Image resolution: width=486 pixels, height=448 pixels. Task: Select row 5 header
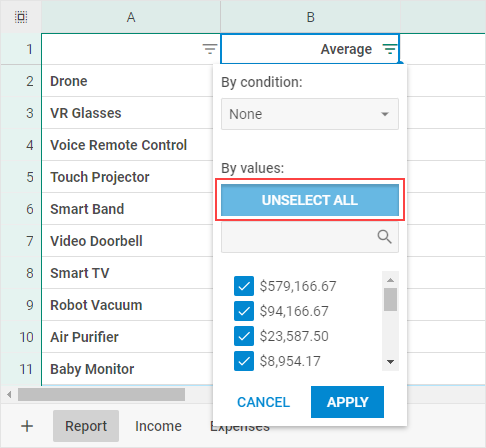click(21, 177)
